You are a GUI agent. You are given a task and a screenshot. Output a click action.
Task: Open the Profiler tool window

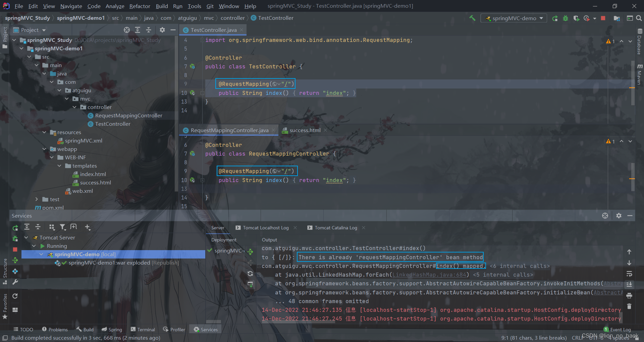point(174,330)
